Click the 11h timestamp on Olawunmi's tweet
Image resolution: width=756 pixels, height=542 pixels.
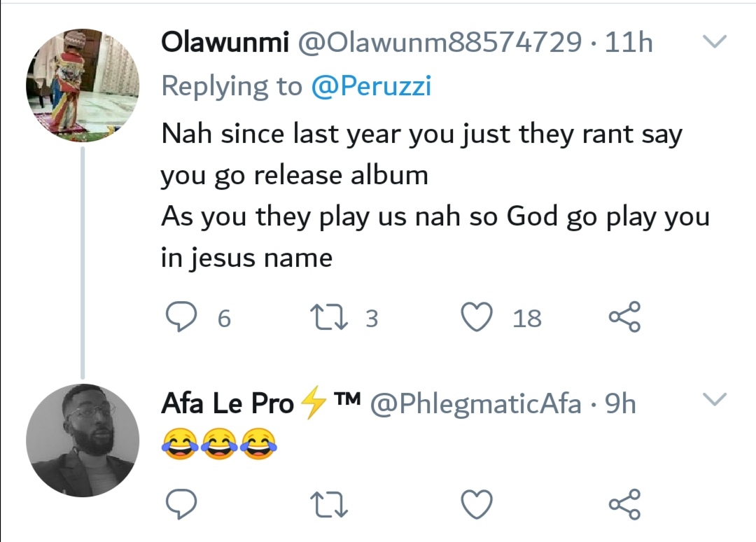click(628, 43)
